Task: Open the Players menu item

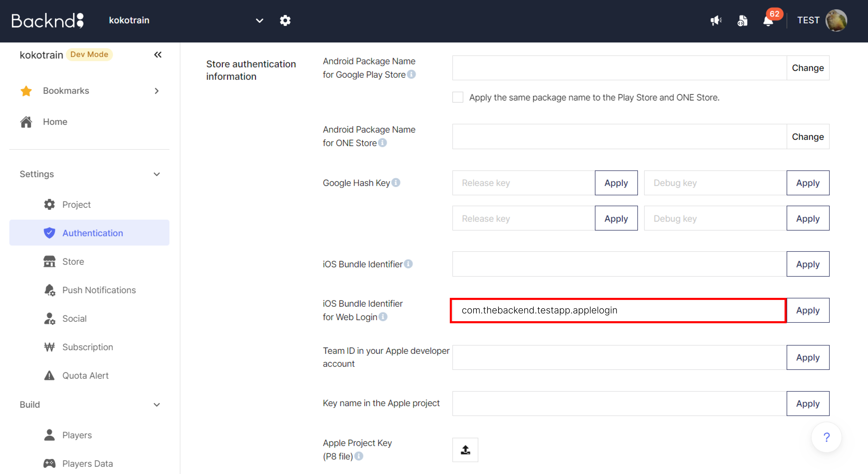Action: (x=89, y=435)
